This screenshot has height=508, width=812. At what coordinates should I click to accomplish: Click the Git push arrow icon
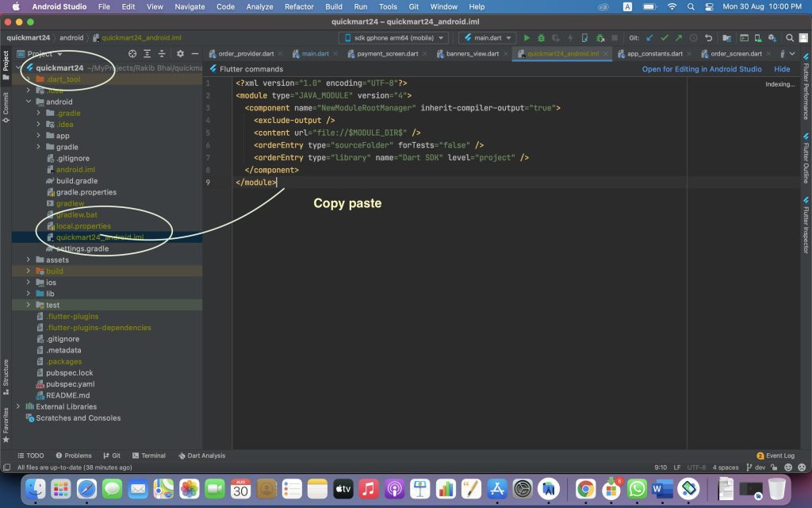pyautogui.click(x=679, y=37)
